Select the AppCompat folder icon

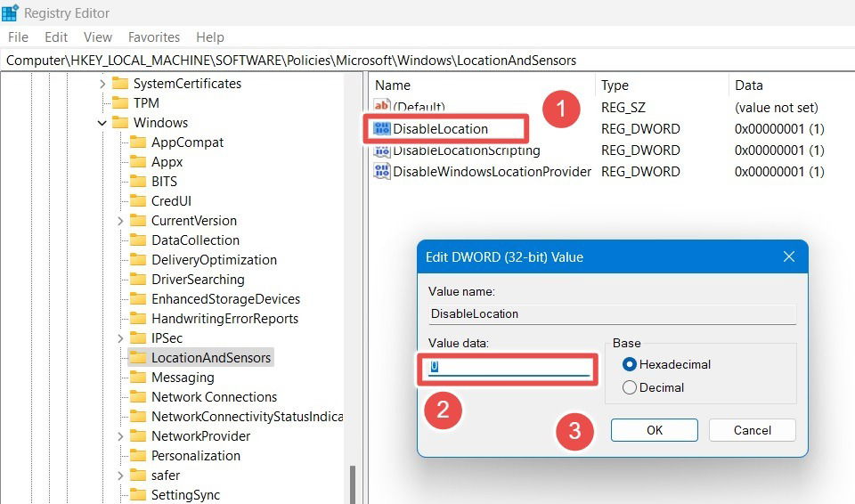[138, 142]
